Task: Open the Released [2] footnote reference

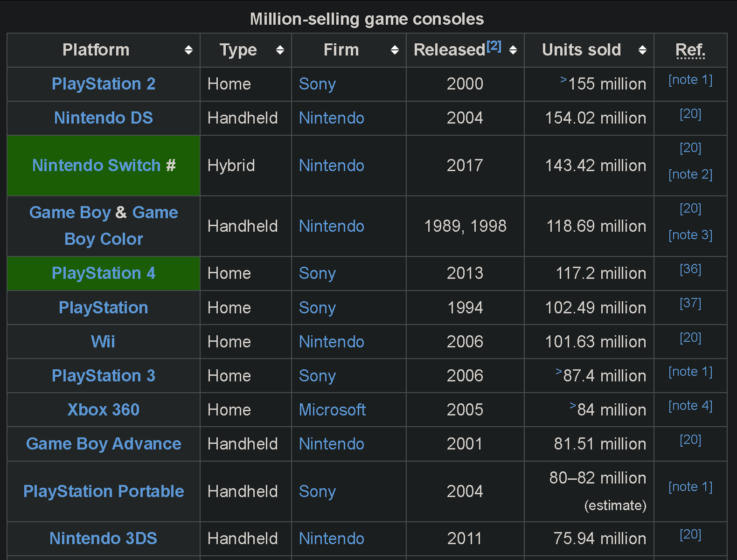Action: click(494, 46)
